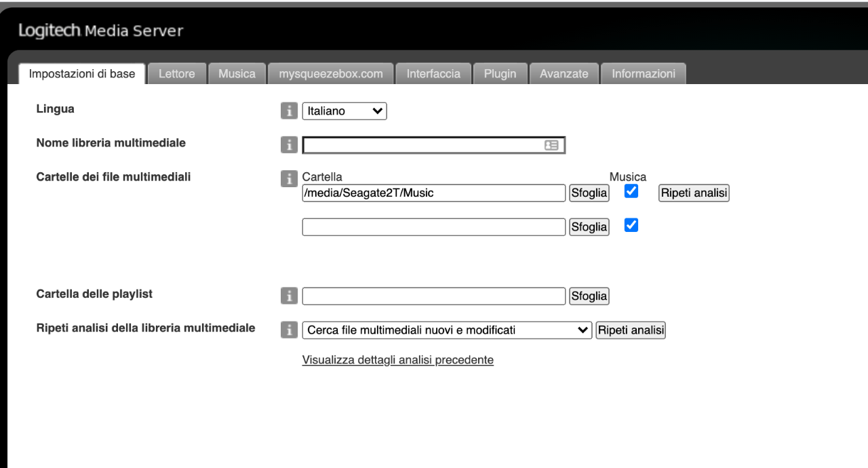Click the empty second media folder field

(x=434, y=227)
